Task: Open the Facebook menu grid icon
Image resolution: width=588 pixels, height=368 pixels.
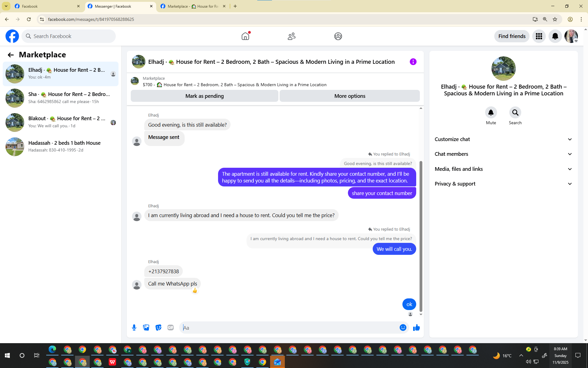Action: (x=539, y=36)
